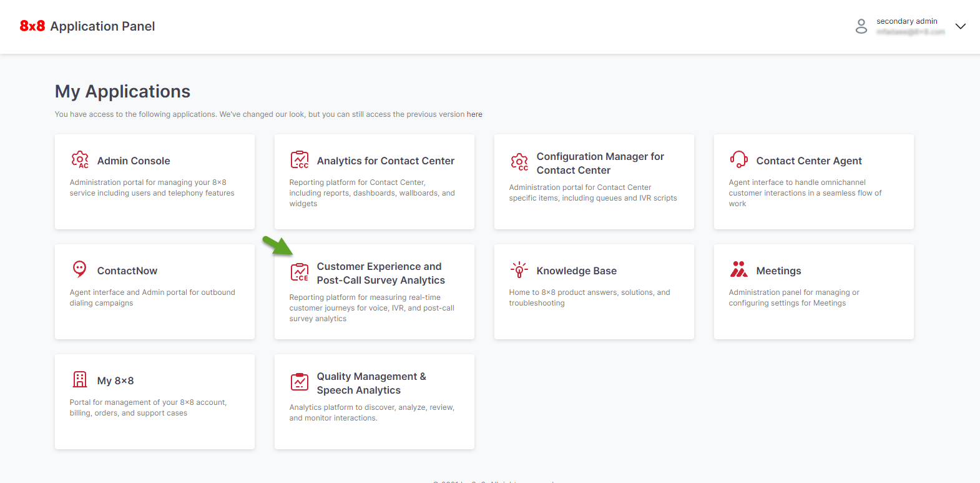Click description about billing, orders, support cases
980x483 pixels.
point(148,407)
